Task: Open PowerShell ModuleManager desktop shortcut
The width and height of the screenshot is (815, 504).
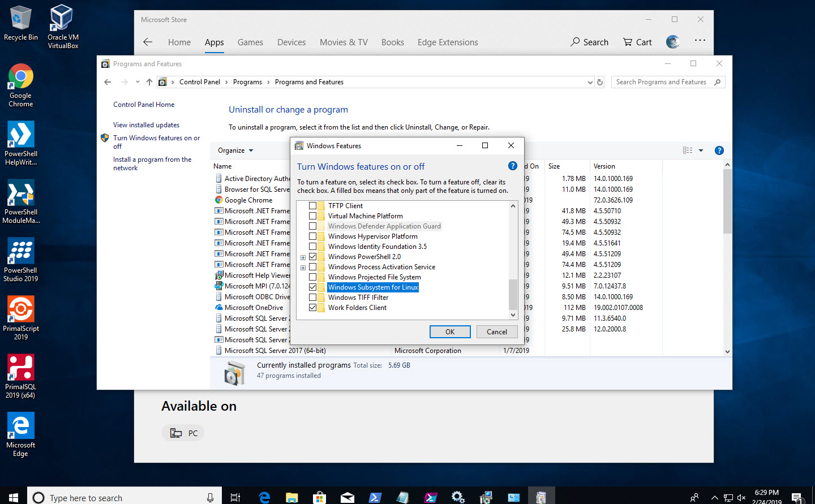Action: coord(21,201)
